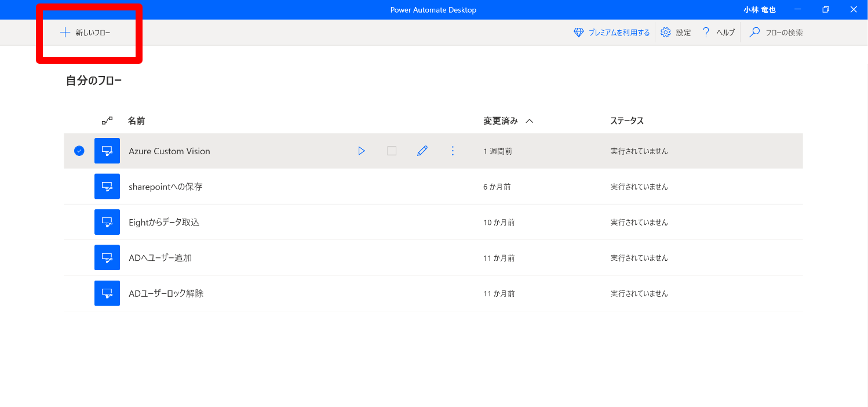The height and width of the screenshot is (407, 868).
Task: Open 設定 settings
Action: pyautogui.click(x=676, y=32)
